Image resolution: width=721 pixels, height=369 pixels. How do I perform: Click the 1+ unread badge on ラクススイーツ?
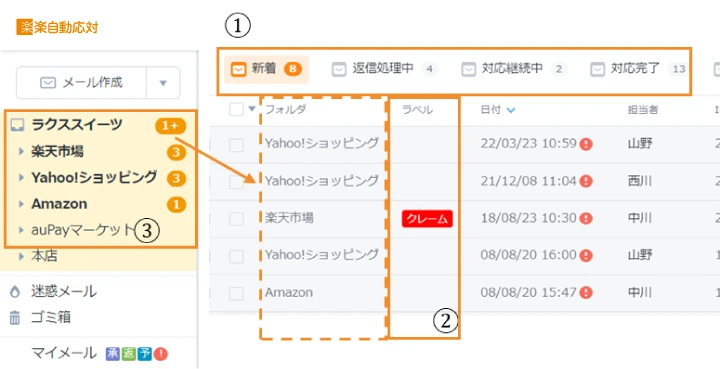(171, 126)
